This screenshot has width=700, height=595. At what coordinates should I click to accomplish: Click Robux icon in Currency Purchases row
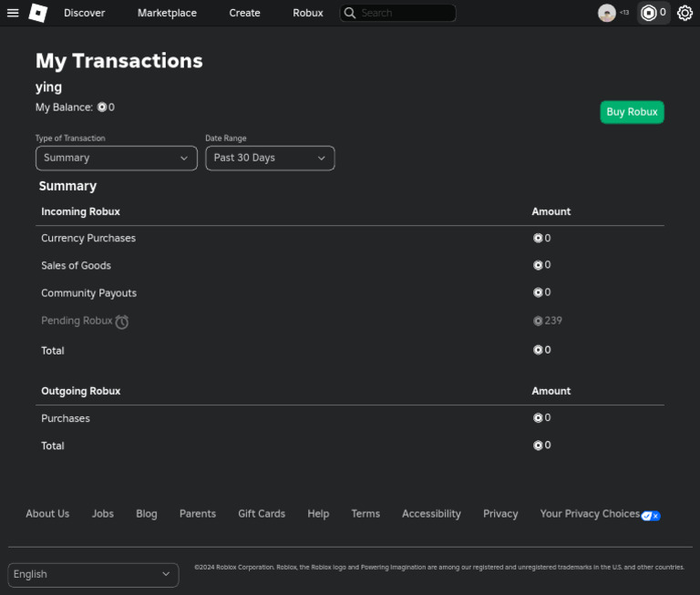[x=538, y=238]
